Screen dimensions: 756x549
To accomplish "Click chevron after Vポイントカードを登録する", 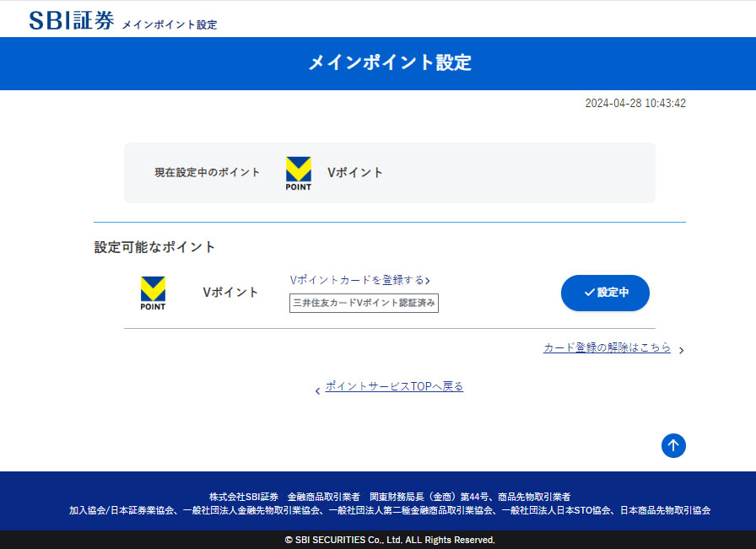I will point(428,281).
